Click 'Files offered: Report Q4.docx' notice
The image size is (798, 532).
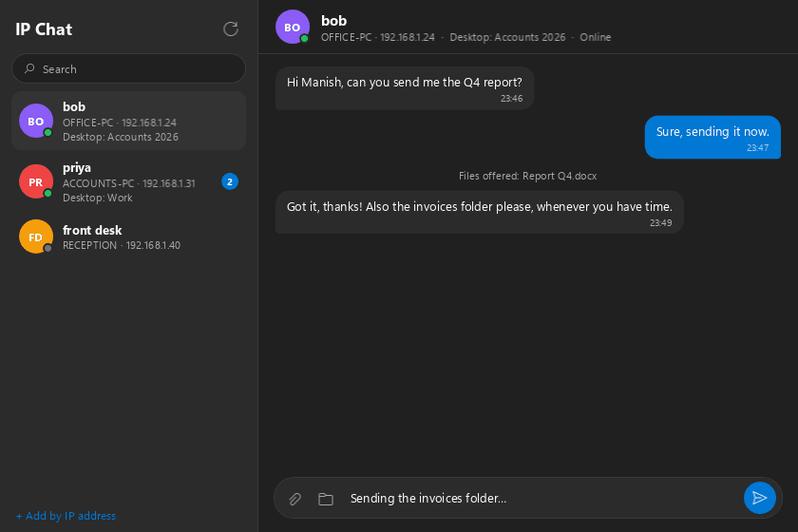[528, 176]
